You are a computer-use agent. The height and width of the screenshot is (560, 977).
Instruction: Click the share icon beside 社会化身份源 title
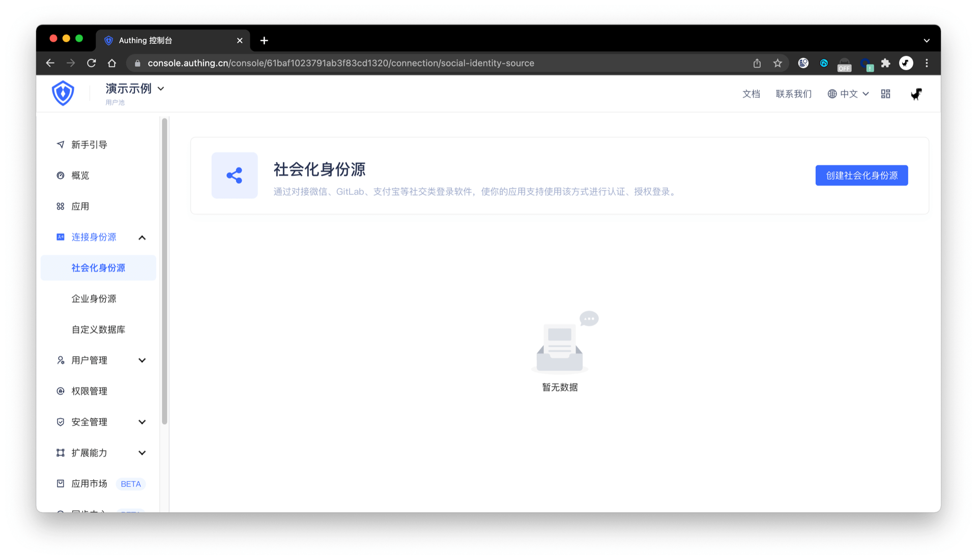[x=235, y=175]
